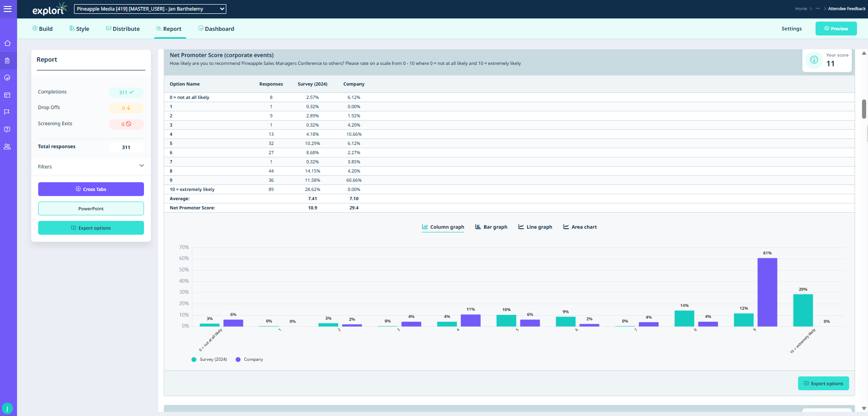Click the 29% survey bar for option 10
The width and height of the screenshot is (868, 416).
[803, 310]
